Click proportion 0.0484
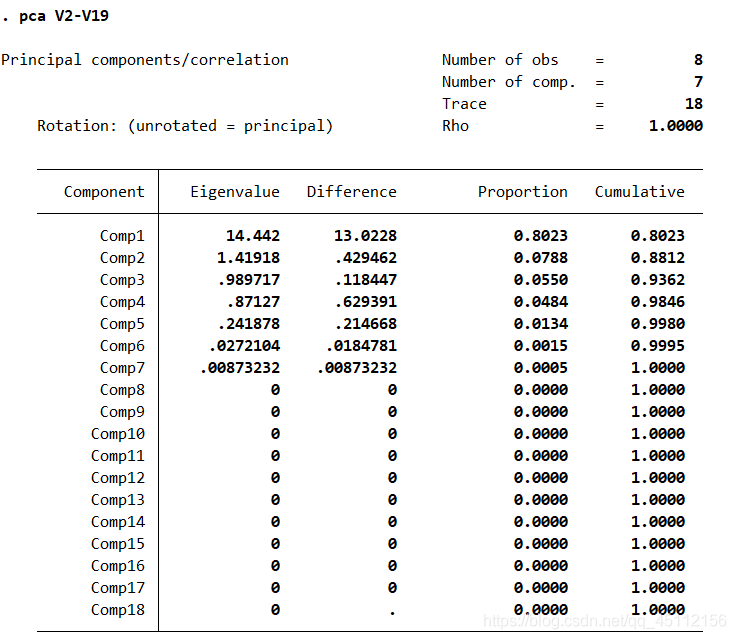 pyautogui.click(x=541, y=302)
